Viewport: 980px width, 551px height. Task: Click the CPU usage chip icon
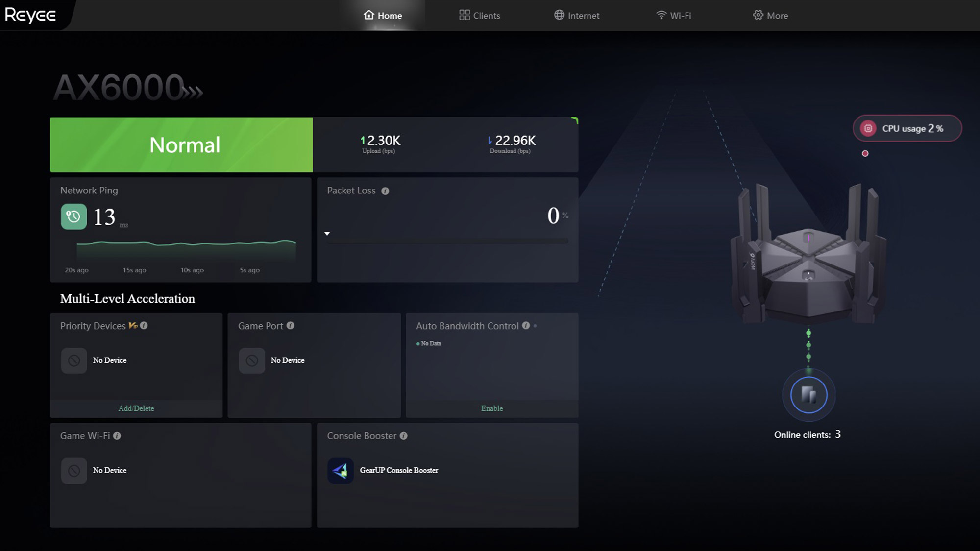[x=868, y=128]
